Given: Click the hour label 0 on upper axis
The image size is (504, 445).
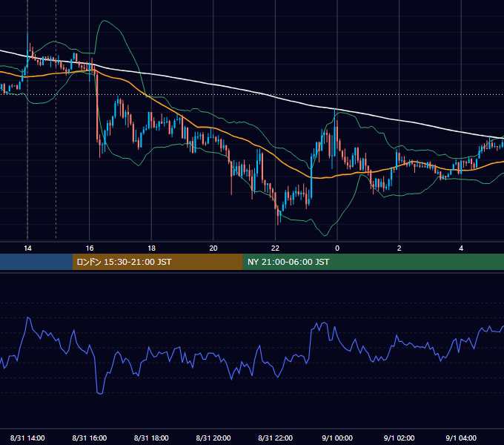Looking at the screenshot, I should [337, 248].
